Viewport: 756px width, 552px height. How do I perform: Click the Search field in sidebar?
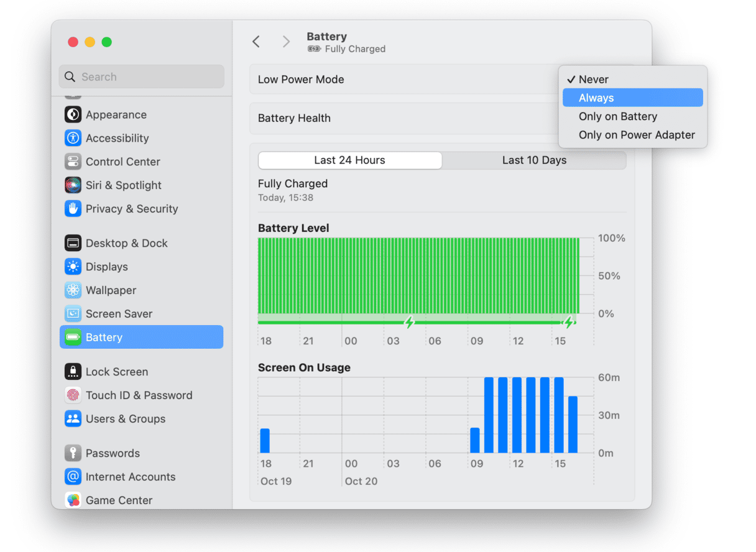(x=142, y=77)
